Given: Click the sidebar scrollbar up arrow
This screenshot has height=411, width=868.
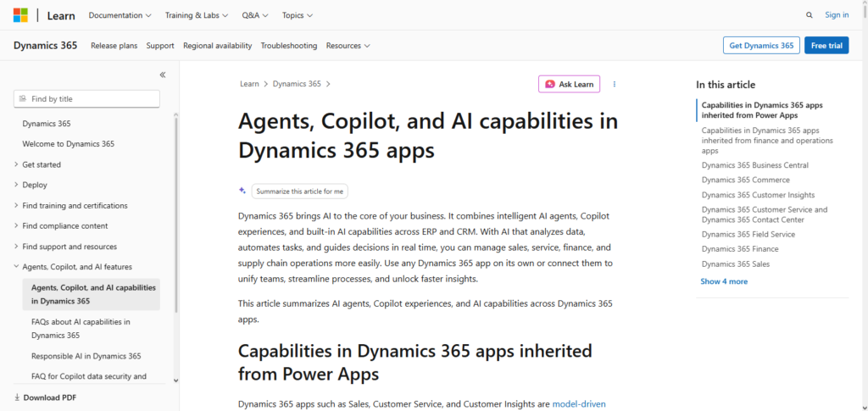Looking at the screenshot, I should [176, 115].
